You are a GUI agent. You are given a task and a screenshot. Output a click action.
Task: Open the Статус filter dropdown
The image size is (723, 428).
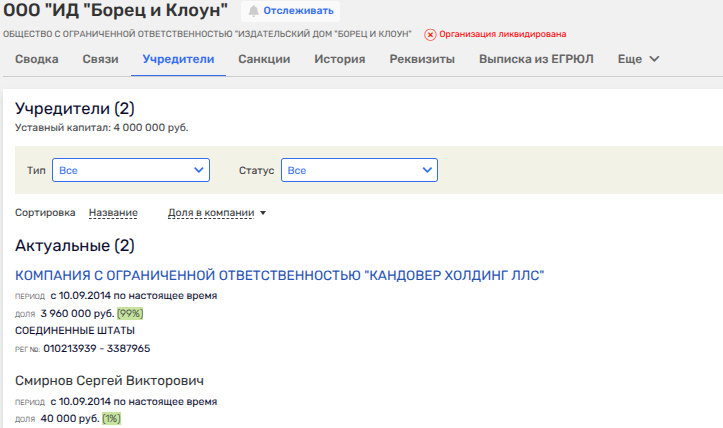358,171
